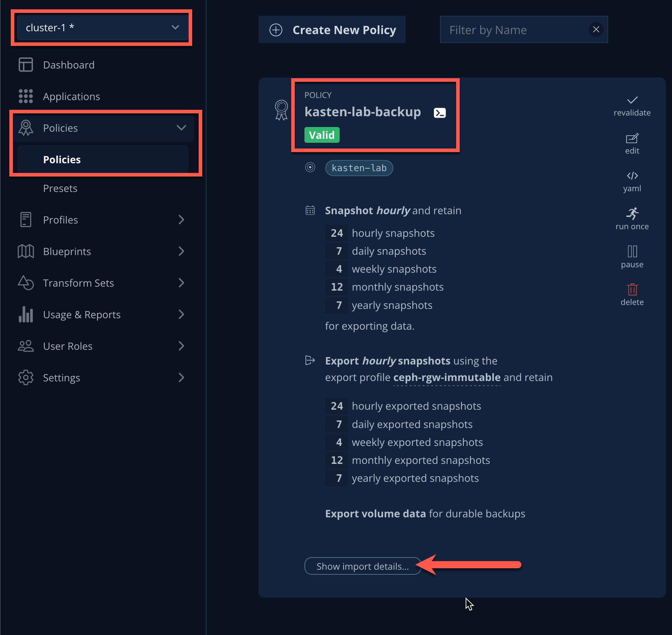Click the User Roles people icon

click(x=26, y=346)
